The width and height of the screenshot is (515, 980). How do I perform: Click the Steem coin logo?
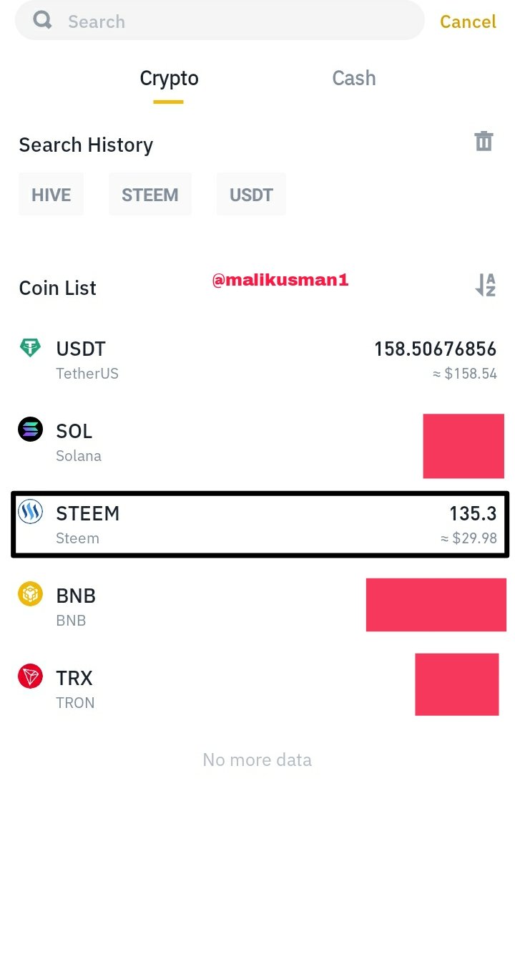pyautogui.click(x=30, y=512)
